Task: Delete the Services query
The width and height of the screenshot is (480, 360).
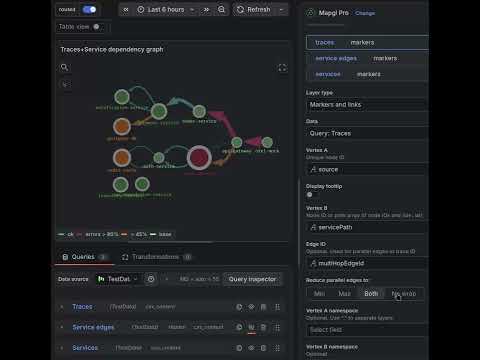Action: 263,348
